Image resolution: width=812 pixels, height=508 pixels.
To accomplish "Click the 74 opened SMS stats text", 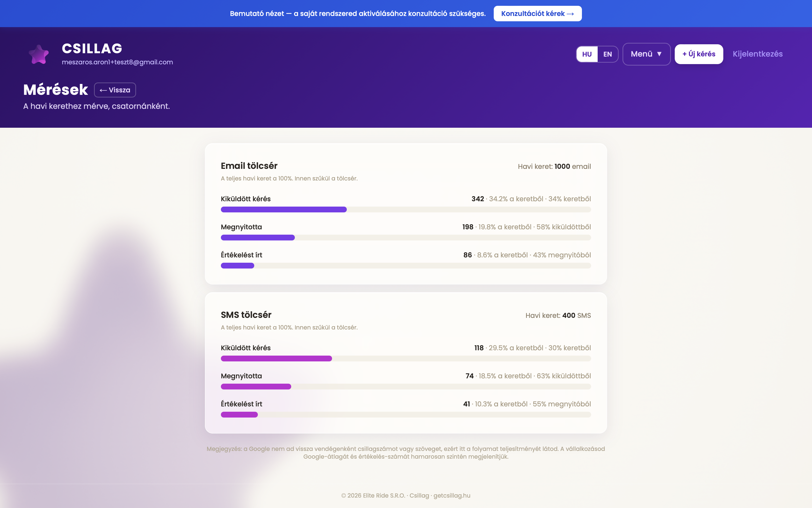I will [x=528, y=376].
